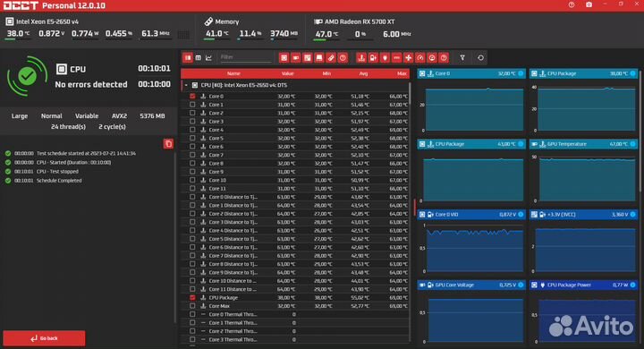Switch to table-only view icon
This screenshot has width=644, height=349.
click(x=199, y=58)
